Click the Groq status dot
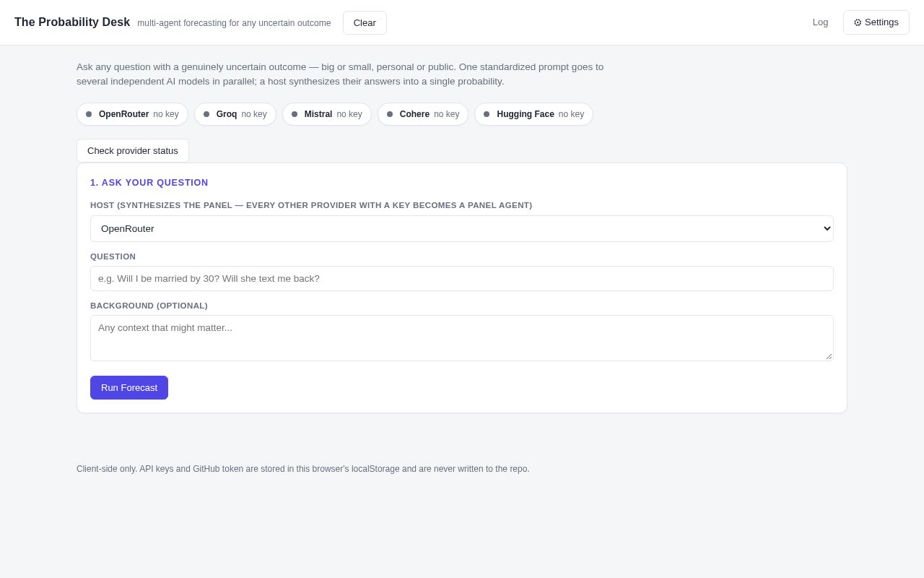This screenshot has width=924, height=578. (x=206, y=114)
